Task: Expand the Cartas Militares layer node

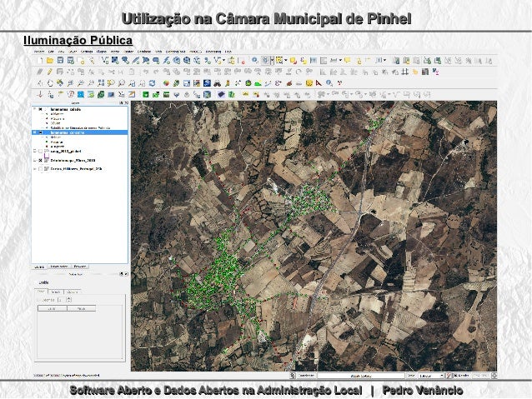Action: pos(34,168)
